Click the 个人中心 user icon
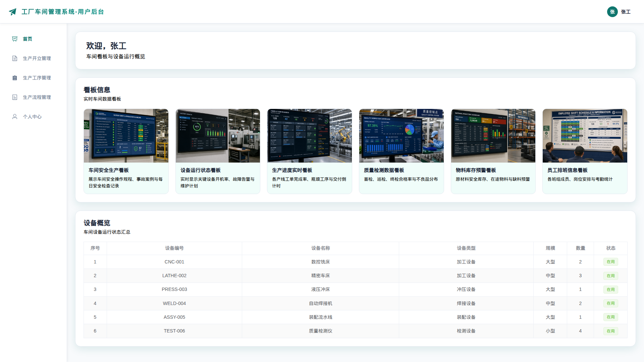Viewport: 644px width, 362px height. 15,117
